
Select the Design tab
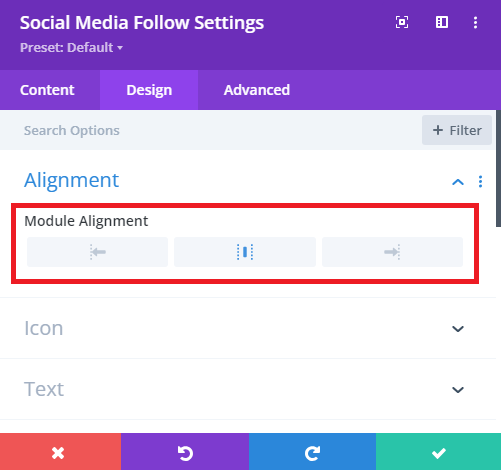(x=149, y=90)
